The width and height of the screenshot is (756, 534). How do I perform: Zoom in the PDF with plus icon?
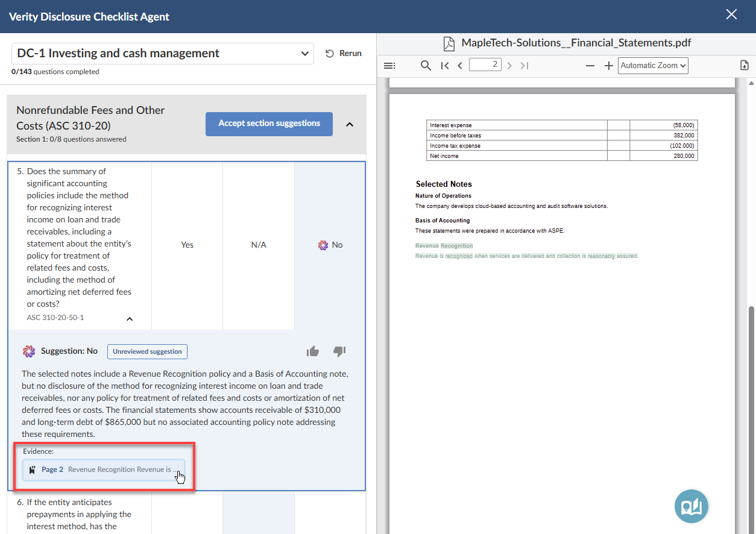tap(609, 66)
